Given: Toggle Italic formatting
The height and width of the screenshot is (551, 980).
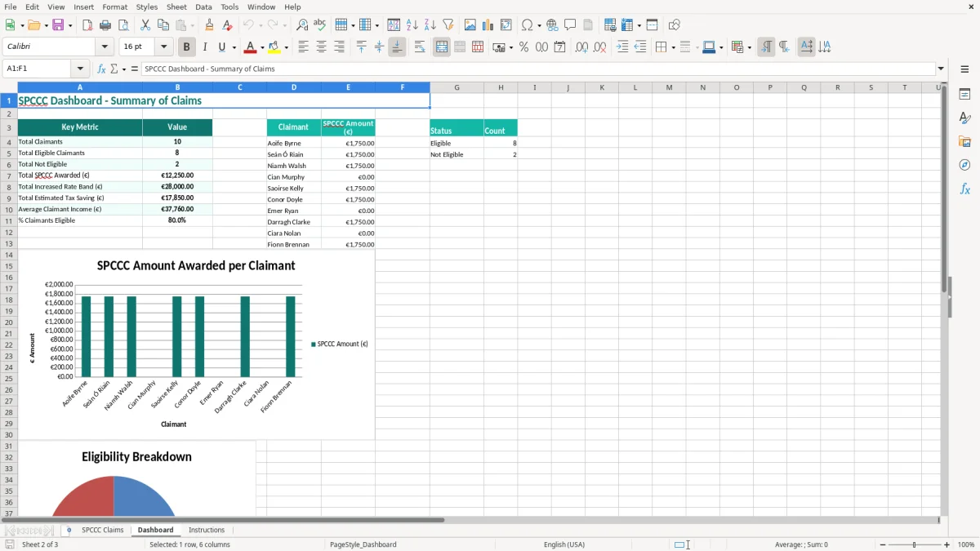Looking at the screenshot, I should click(204, 47).
